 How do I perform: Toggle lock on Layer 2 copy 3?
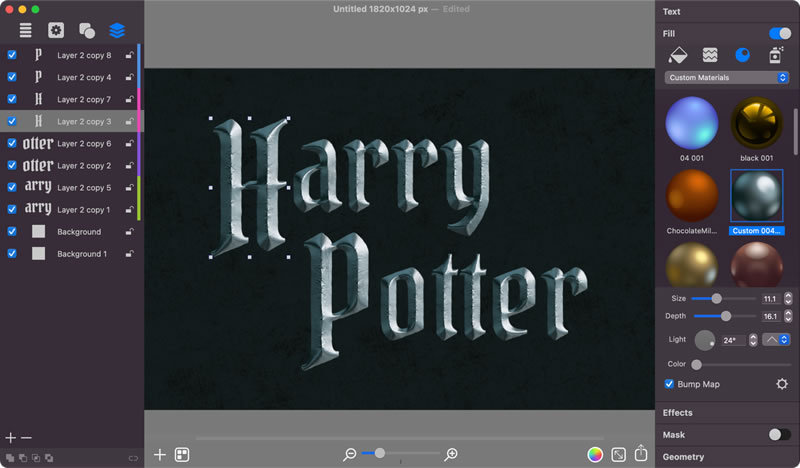130,121
